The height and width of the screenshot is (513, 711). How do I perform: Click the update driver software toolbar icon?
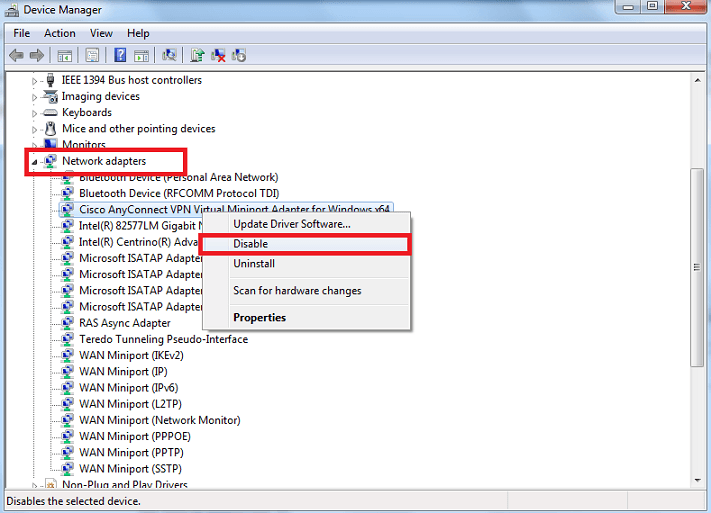198,55
